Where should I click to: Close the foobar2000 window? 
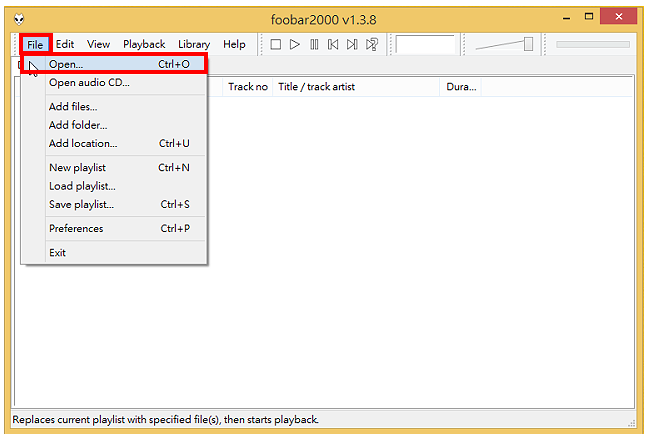[619, 17]
